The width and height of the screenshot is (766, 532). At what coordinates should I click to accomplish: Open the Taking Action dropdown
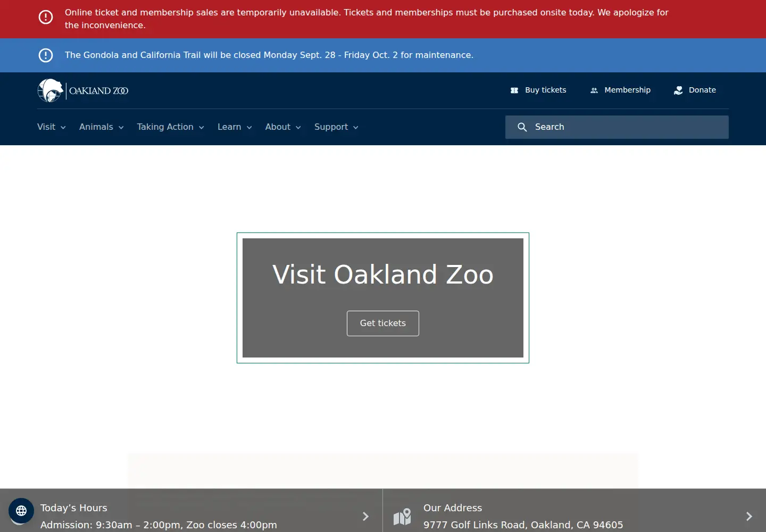[171, 127]
